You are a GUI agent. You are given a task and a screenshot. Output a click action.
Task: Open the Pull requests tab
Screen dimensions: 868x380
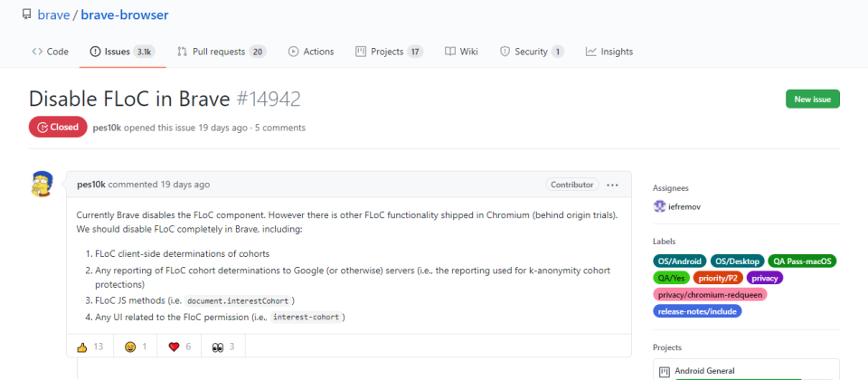coord(222,52)
